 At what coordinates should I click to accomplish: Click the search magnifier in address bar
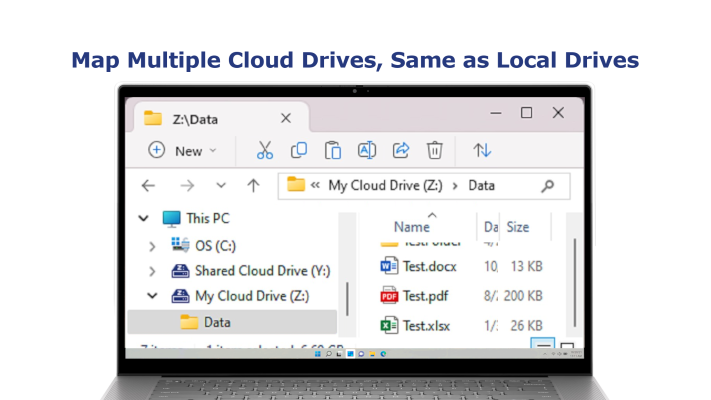tap(547, 185)
